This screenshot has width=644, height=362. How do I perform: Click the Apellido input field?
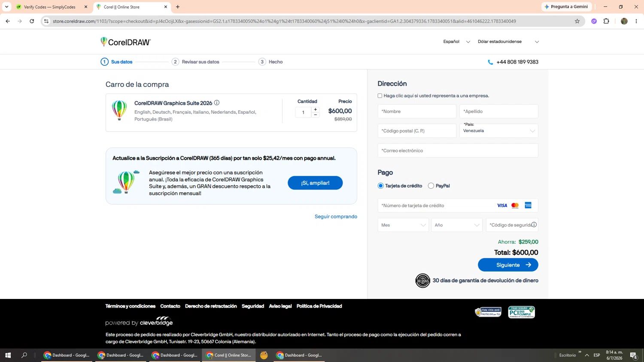coord(499,112)
